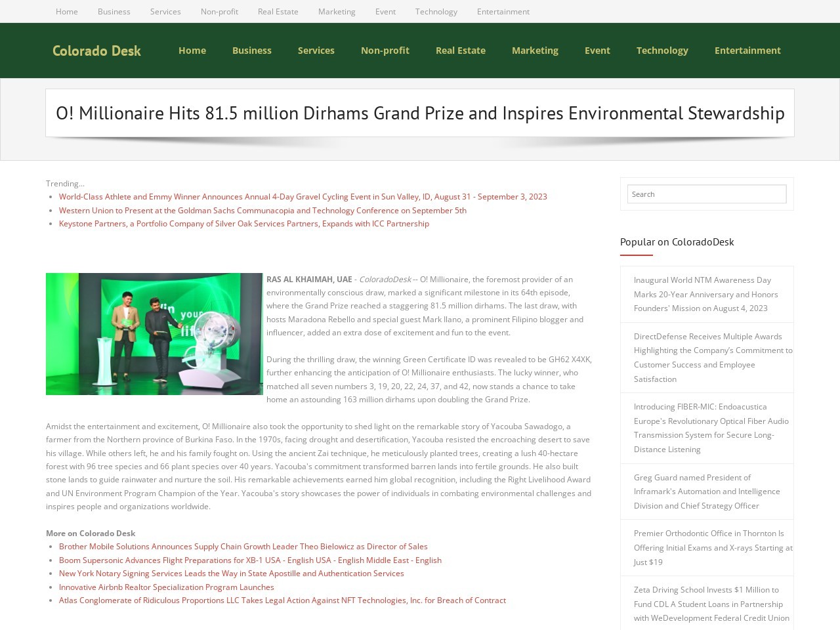Open the Western Union Goldman Sachs conference article

coord(262,211)
